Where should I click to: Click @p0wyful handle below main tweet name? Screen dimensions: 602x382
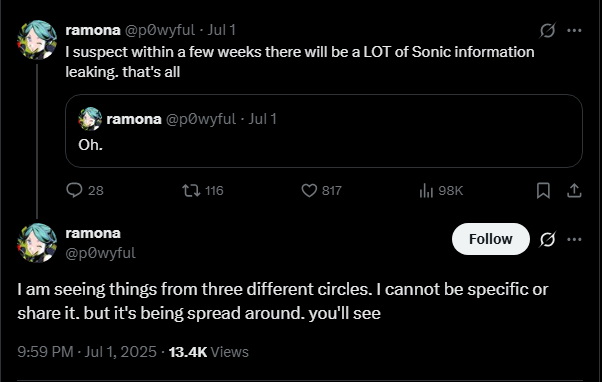click(101, 253)
